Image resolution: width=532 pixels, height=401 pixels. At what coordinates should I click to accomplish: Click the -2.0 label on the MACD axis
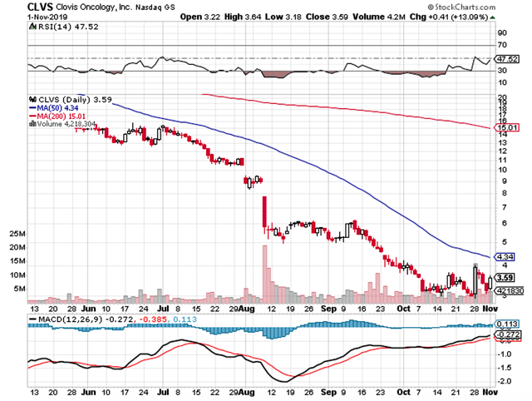505,381
